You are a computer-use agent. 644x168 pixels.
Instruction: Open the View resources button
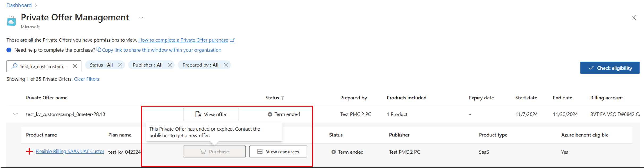click(x=278, y=152)
